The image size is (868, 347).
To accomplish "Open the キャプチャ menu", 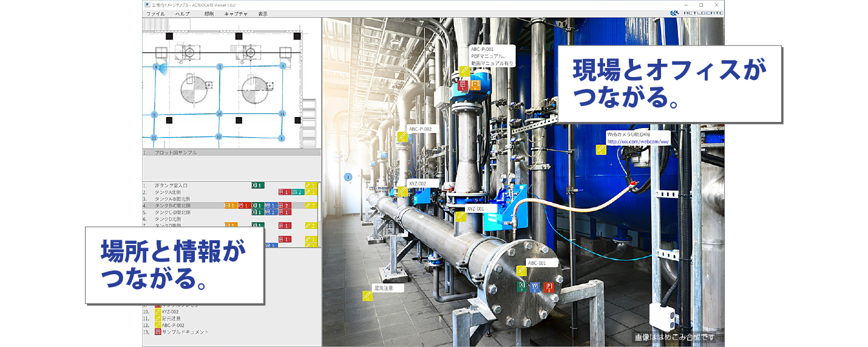I will pyautogui.click(x=236, y=13).
